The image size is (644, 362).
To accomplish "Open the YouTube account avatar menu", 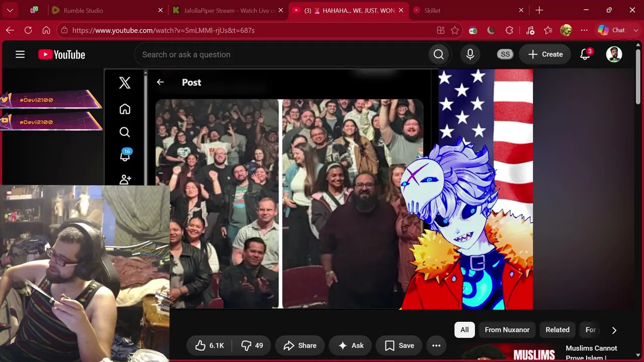I will [x=614, y=54].
